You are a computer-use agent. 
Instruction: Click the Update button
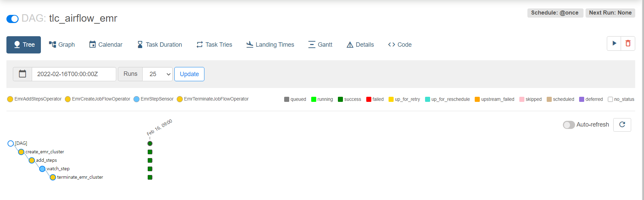189,74
